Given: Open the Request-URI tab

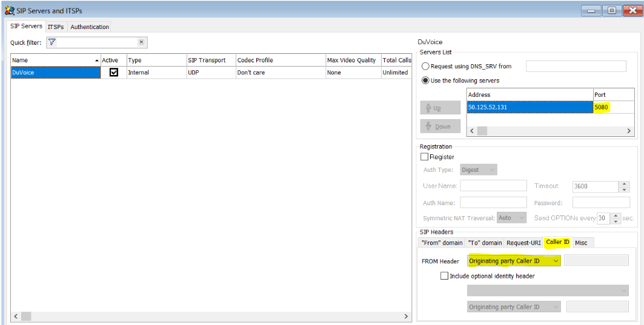Looking at the screenshot, I should click(x=523, y=243).
